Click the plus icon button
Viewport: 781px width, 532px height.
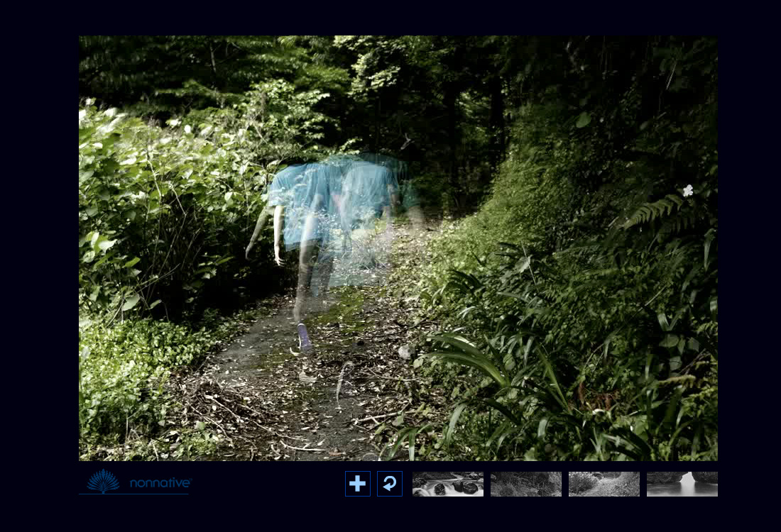pos(358,484)
